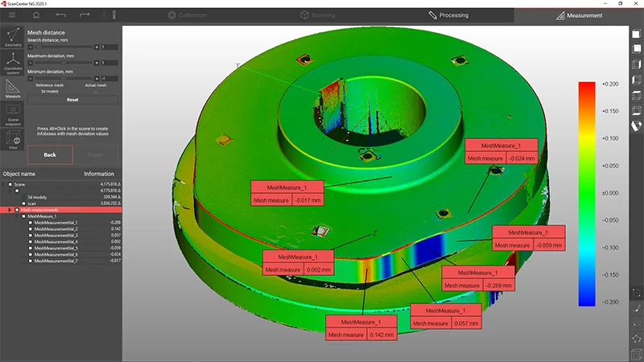The image size is (644, 362).
Task: Click the Reset button
Action: [x=72, y=100]
